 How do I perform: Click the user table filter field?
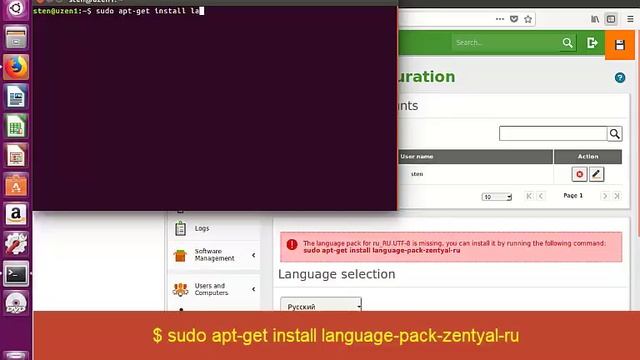point(553,134)
